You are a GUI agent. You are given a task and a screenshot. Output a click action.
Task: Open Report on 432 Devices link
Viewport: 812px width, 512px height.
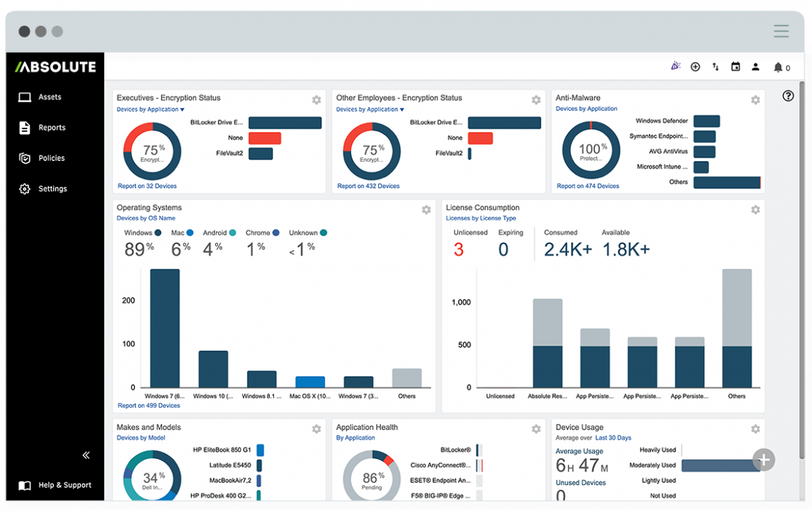(369, 185)
